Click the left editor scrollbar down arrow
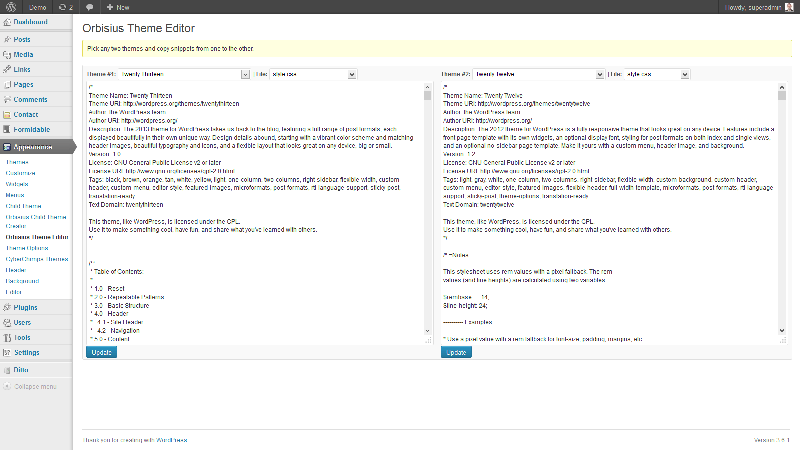The width and height of the screenshot is (800, 450). tap(428, 331)
